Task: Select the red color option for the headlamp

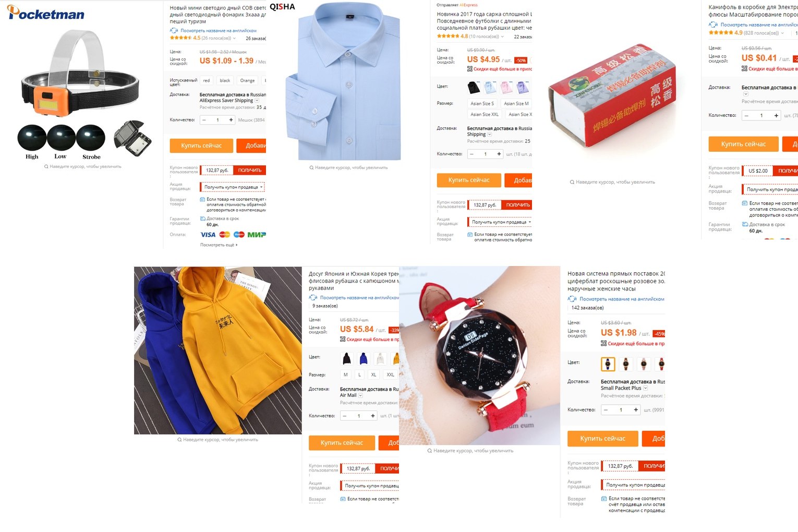Action: point(207,80)
